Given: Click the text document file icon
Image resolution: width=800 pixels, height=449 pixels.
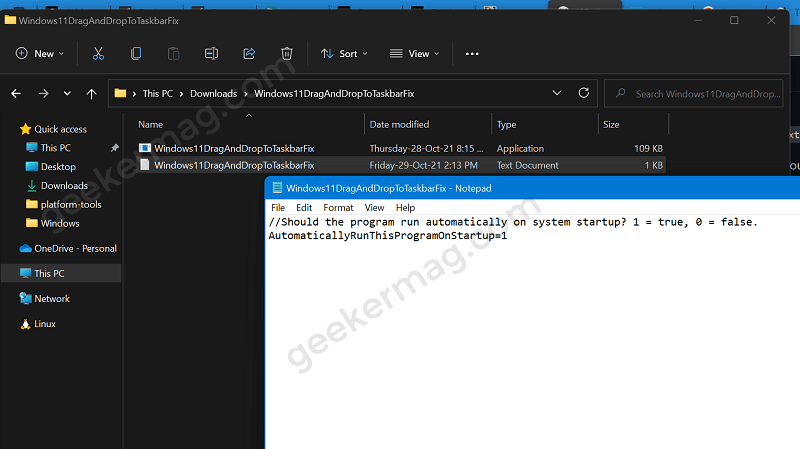Looking at the screenshot, I should coord(145,165).
